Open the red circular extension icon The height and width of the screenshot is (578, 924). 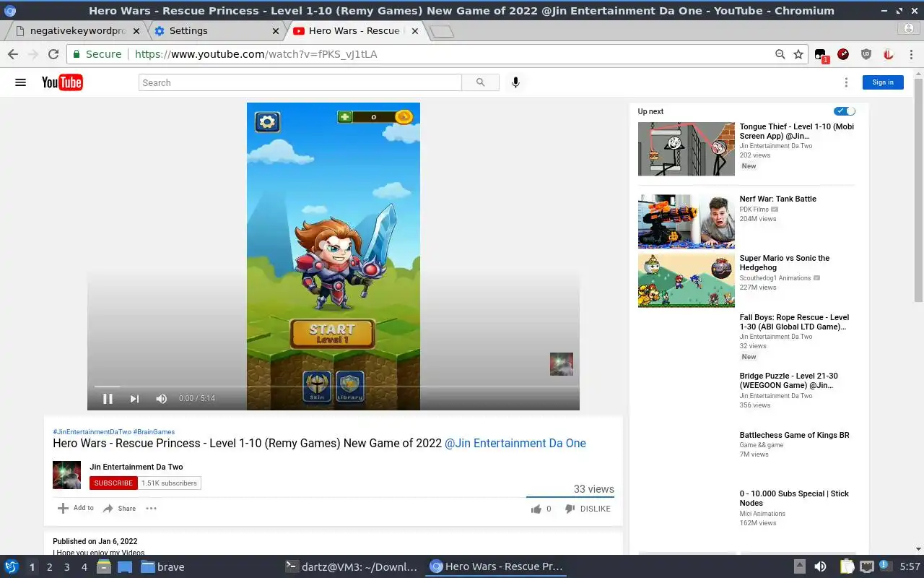click(x=843, y=54)
